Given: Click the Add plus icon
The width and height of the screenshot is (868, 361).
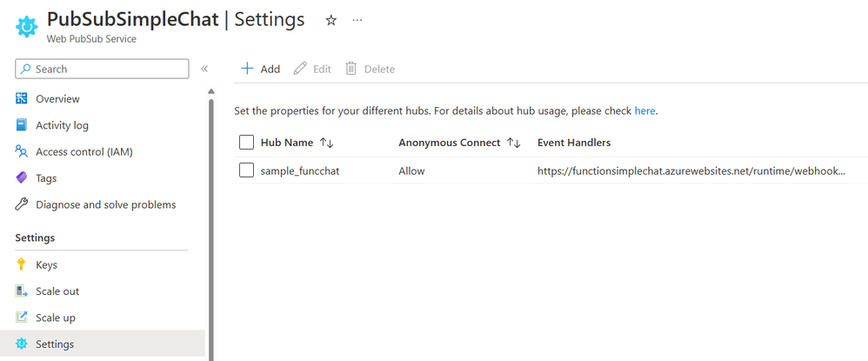Looking at the screenshot, I should click(x=247, y=69).
